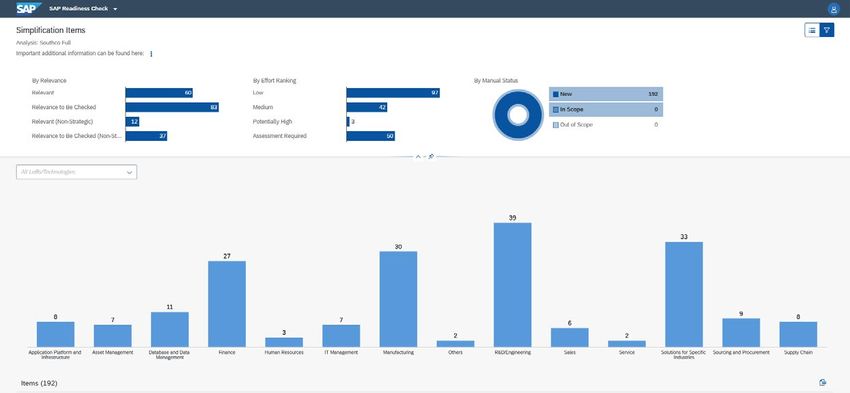Select the In Scope legend entry
Image resolution: width=850 pixels, height=393 pixels.
[x=606, y=109]
